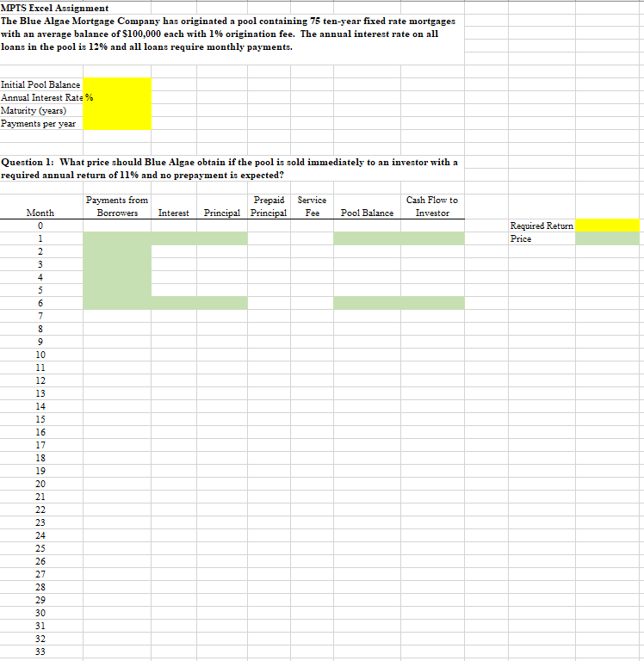Select the month 6 cell
644x661 pixels.
(x=41, y=303)
